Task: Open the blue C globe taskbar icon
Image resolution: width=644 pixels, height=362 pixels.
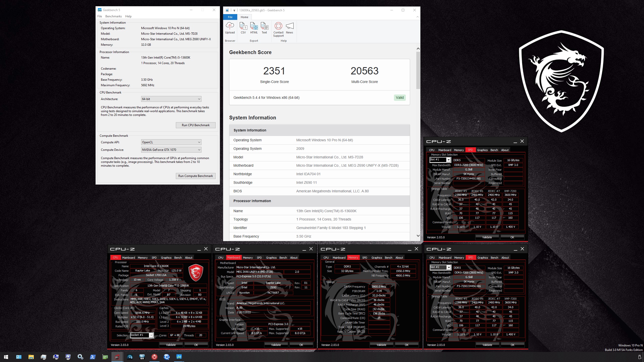Action: (167, 357)
